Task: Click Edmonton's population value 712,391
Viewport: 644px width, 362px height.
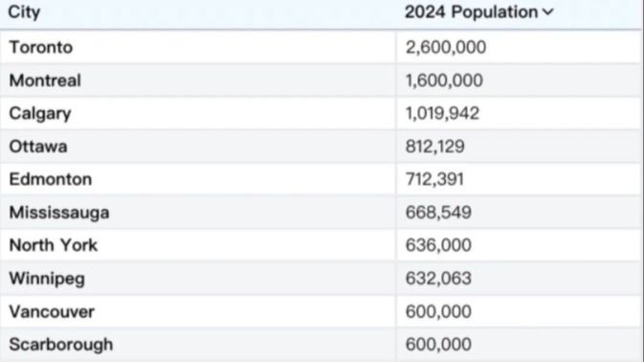Action: (x=435, y=179)
